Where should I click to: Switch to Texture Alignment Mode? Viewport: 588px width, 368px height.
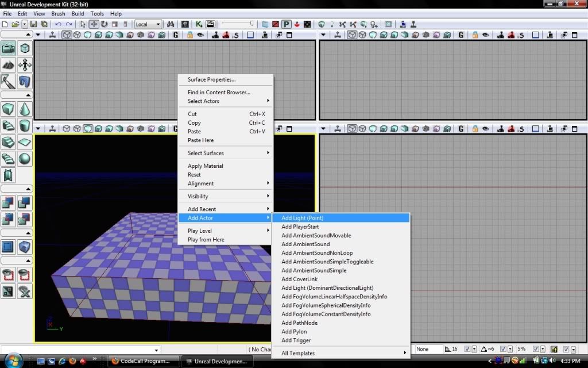pos(25,65)
